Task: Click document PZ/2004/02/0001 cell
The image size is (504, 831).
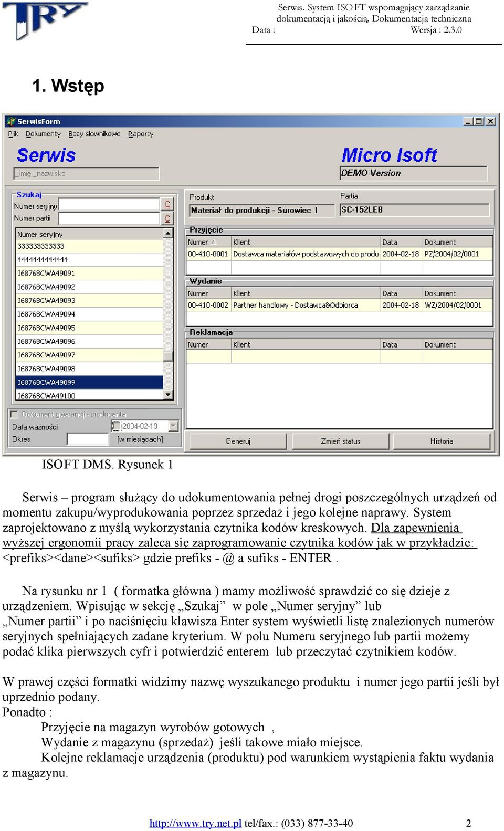Action: point(458,254)
